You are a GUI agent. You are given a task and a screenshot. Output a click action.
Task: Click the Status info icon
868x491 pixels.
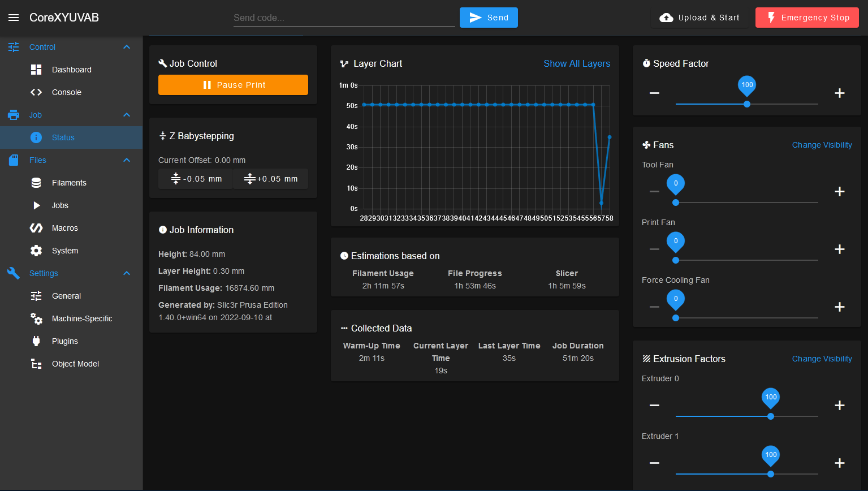(x=36, y=137)
